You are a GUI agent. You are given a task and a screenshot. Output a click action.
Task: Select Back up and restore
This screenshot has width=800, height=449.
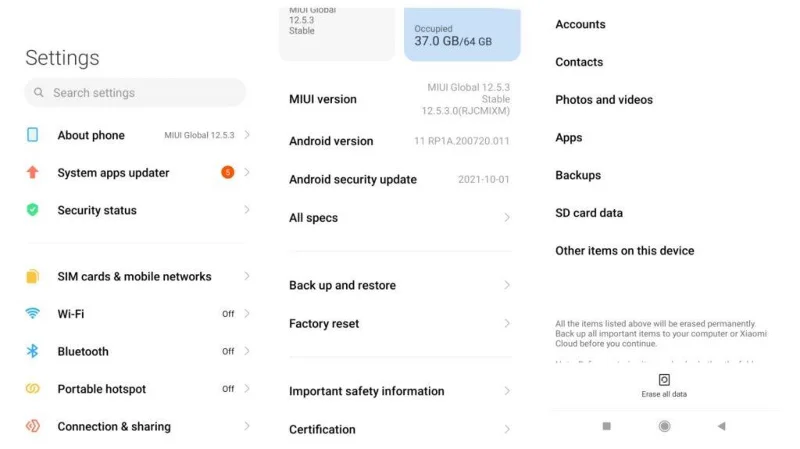tap(400, 285)
